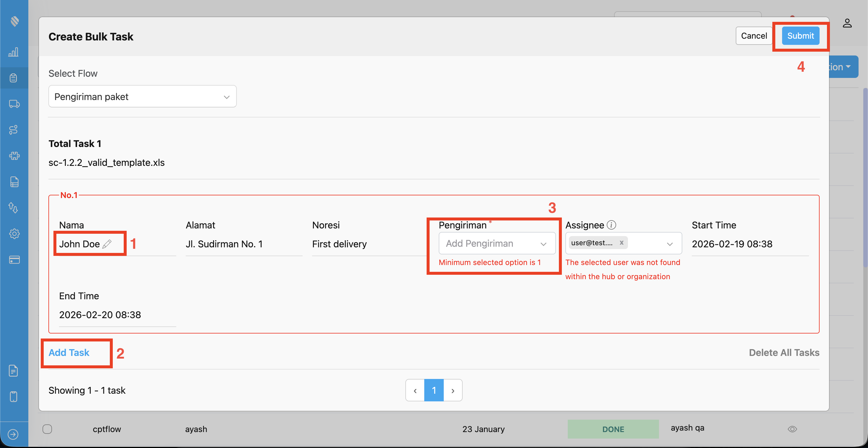The width and height of the screenshot is (868, 448).
Task: Submit the Create Bulk Task form
Action: click(801, 36)
